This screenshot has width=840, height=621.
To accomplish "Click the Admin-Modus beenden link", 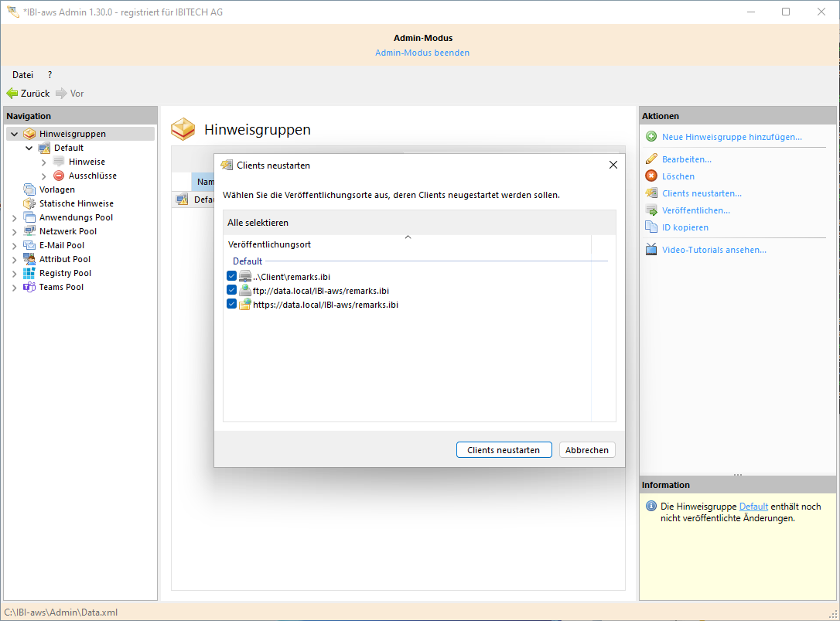I will tap(422, 53).
